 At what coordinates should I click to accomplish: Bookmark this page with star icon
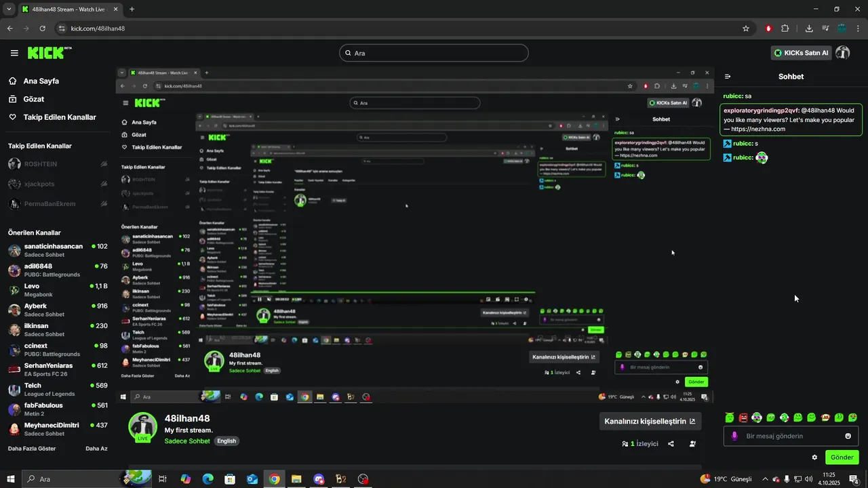[746, 28]
